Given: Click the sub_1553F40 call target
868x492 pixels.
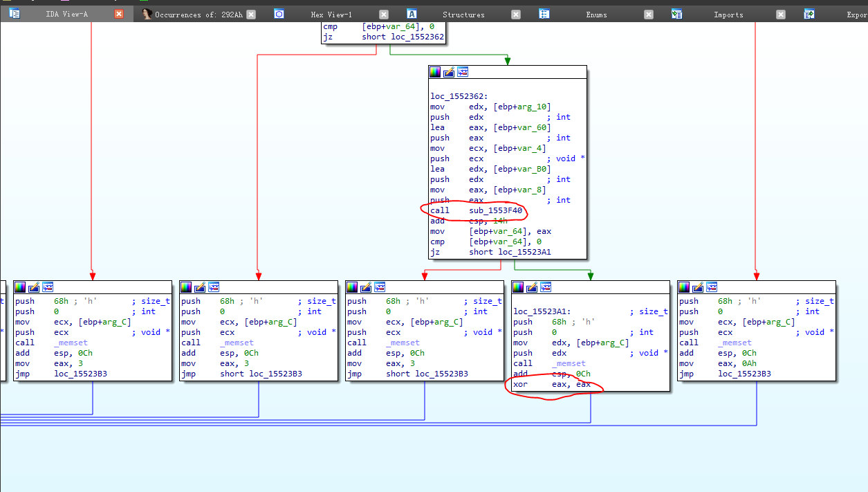Looking at the screenshot, I should (x=496, y=210).
